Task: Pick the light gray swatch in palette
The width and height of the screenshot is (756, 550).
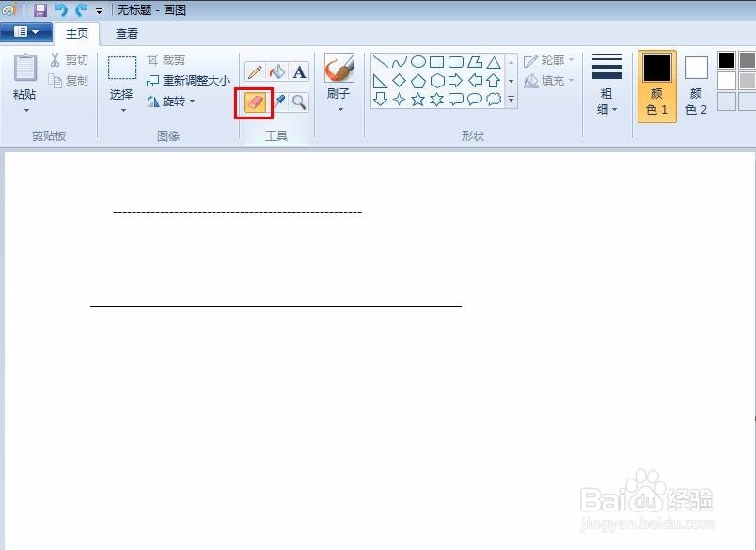Action: point(747,81)
